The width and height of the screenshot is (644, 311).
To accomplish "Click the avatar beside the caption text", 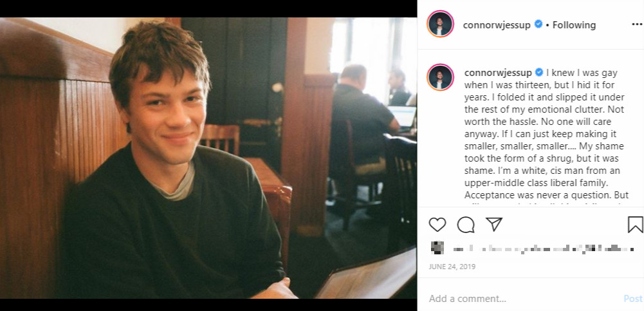I will coord(441,77).
